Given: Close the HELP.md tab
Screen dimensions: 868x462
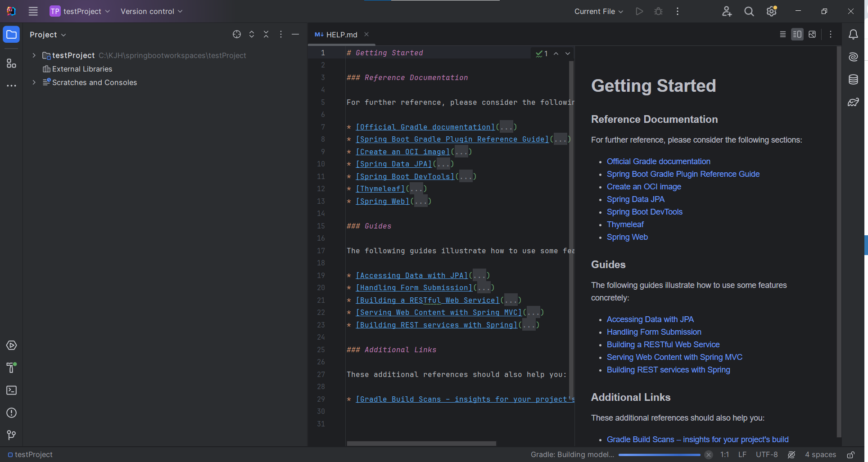Looking at the screenshot, I should click(x=366, y=34).
